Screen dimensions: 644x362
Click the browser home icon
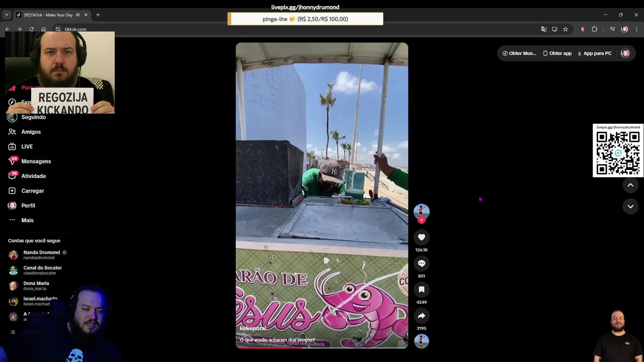pyautogui.click(x=43, y=29)
